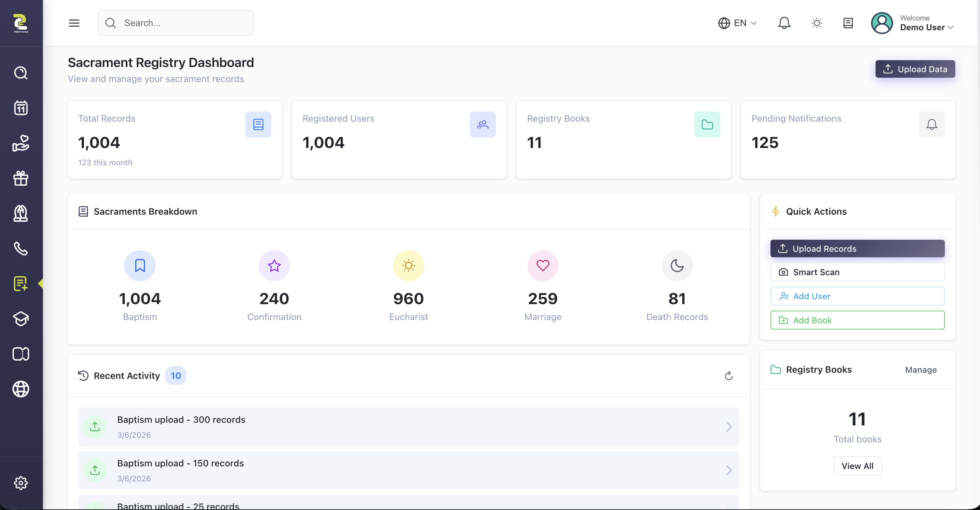The height and width of the screenshot is (510, 980).
Task: Click the user avatar icon
Action: pyautogui.click(x=882, y=23)
